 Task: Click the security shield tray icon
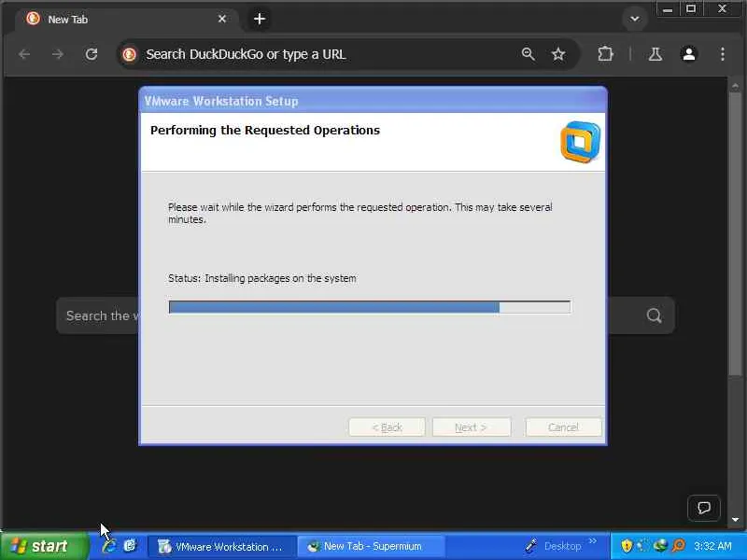[x=627, y=546]
